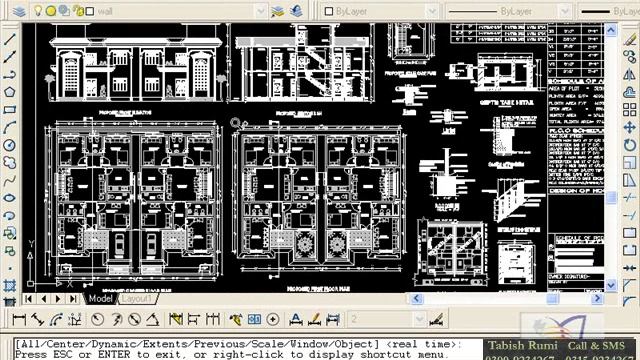This screenshot has height=360, width=640.
Task: Select the Erase tool
Action: click(629, 40)
